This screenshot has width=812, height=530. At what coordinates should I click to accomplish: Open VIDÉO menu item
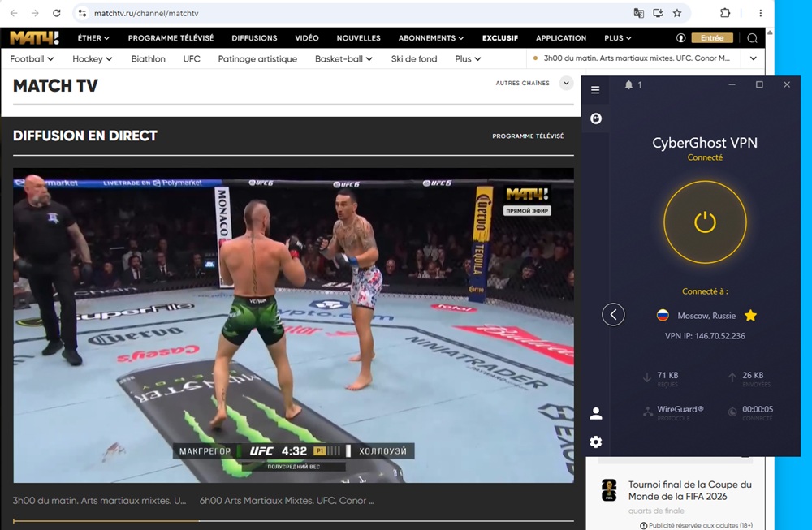coord(307,38)
